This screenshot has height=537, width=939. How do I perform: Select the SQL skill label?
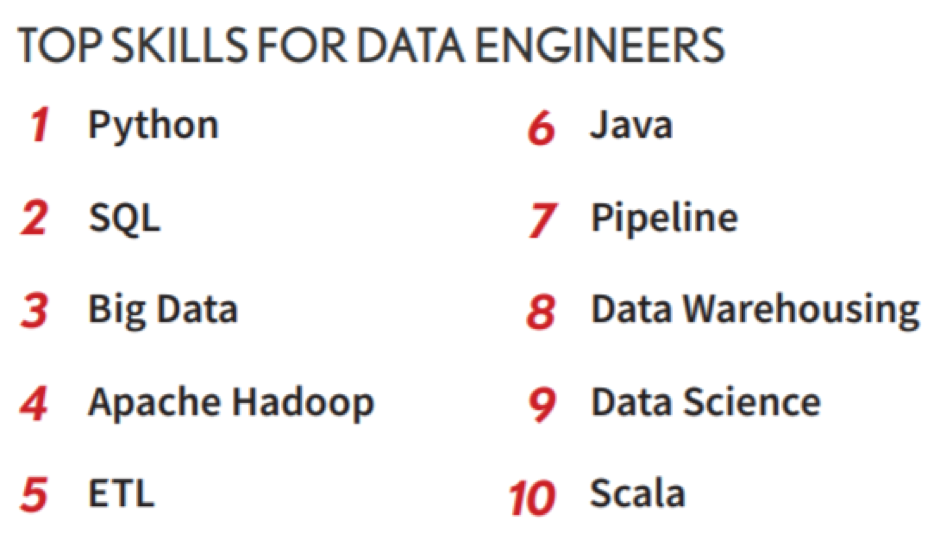(x=125, y=218)
